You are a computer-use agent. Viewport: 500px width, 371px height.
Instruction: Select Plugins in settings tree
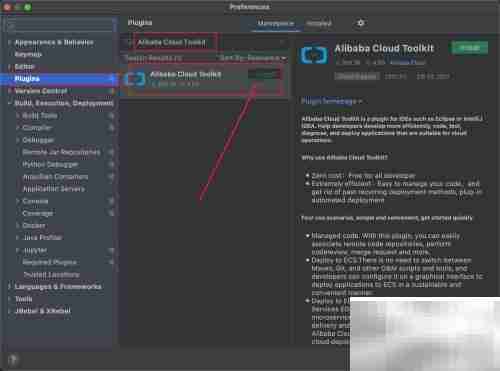(59, 79)
